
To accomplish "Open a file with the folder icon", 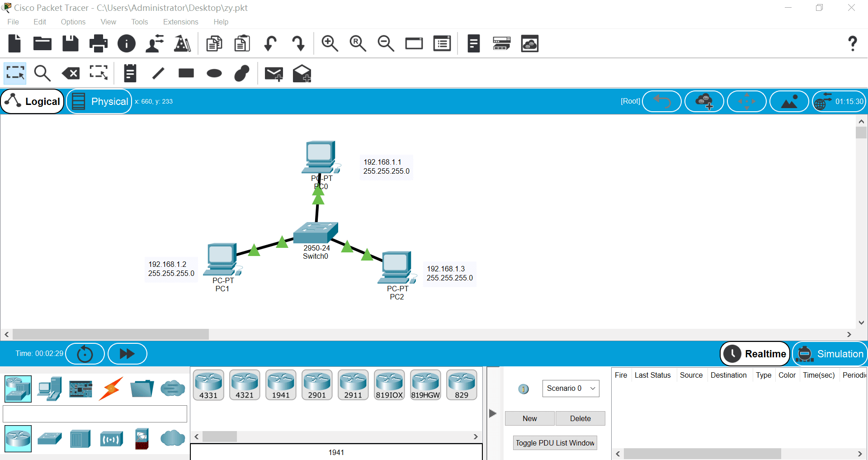I will pyautogui.click(x=42, y=44).
